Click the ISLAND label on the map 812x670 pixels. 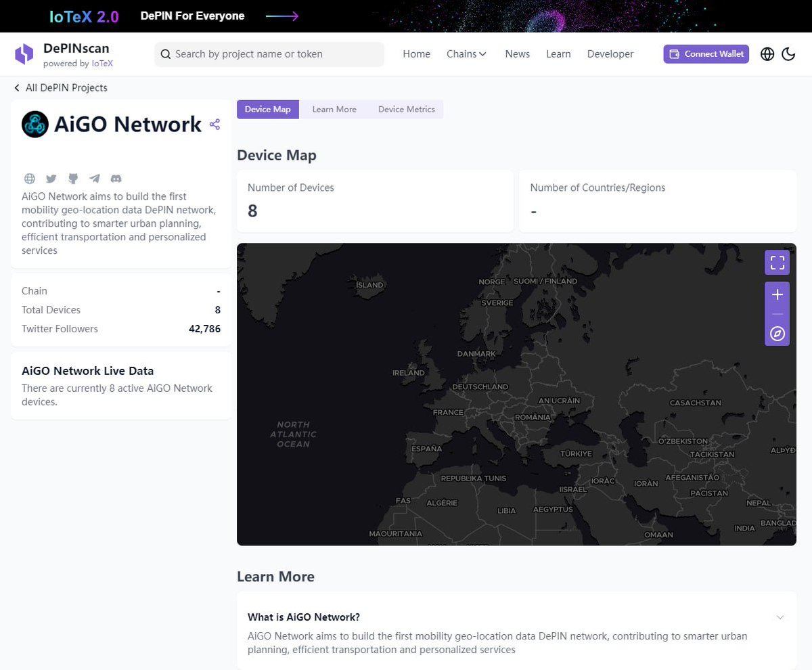click(x=369, y=286)
